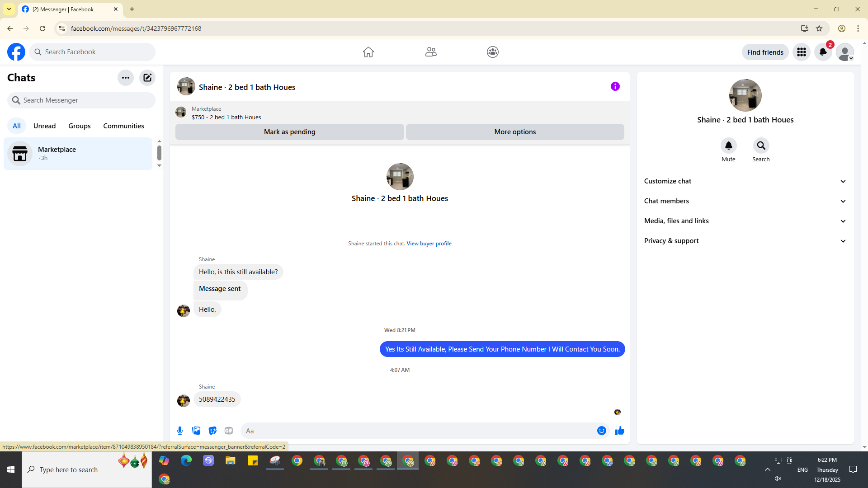Open the Windows Start menu
The image size is (868, 488).
click(11, 469)
